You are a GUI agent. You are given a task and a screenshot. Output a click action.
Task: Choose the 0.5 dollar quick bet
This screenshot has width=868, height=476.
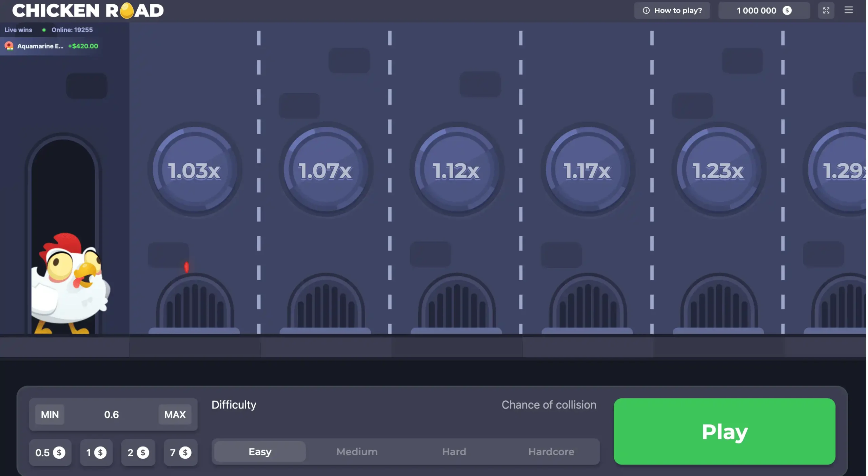(50, 453)
